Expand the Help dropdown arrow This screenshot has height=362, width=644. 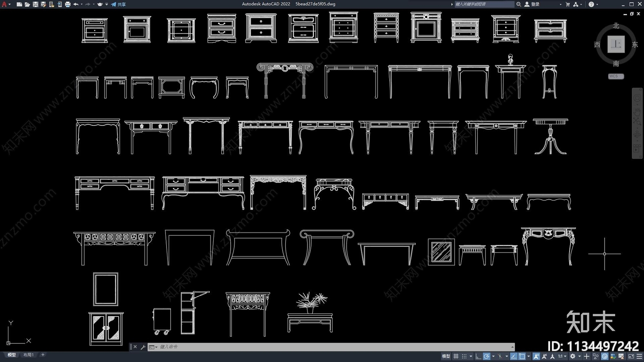click(x=597, y=4)
